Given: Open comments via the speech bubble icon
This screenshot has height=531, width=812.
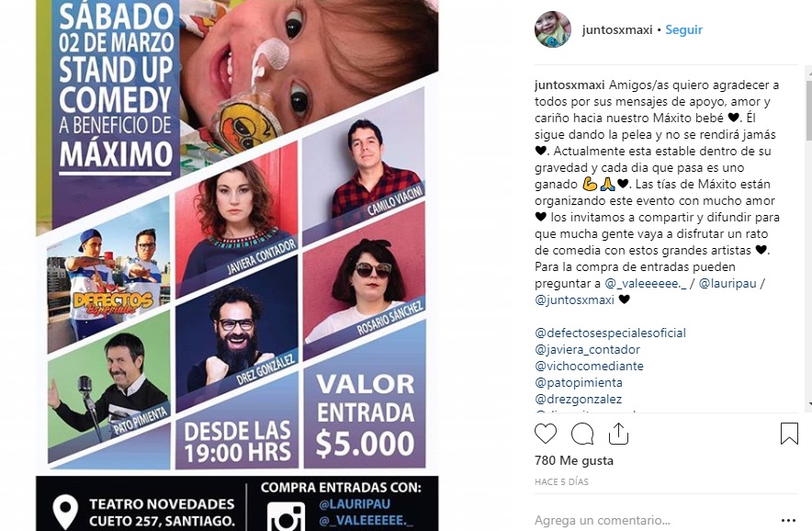Looking at the screenshot, I should (582, 435).
